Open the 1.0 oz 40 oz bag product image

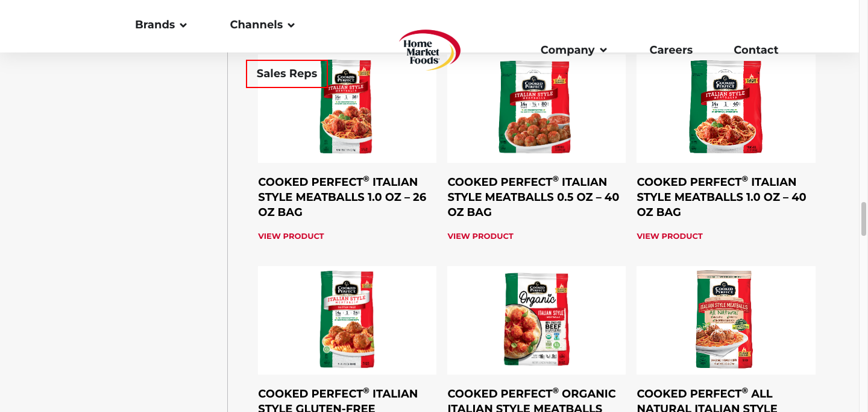point(726,109)
